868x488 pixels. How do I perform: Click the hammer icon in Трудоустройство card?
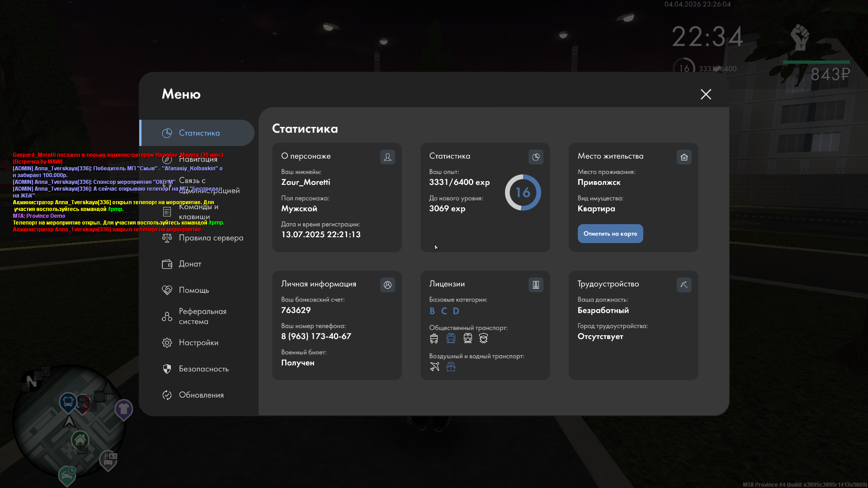point(684,285)
